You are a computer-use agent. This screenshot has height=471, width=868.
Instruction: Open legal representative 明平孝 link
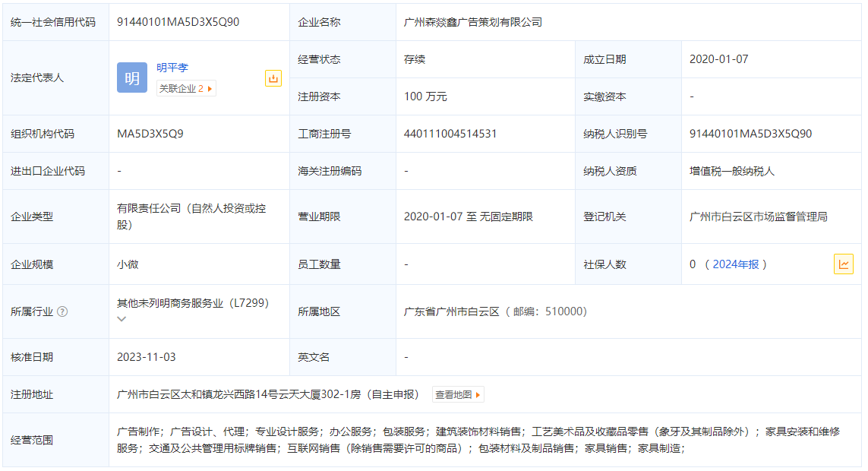click(172, 68)
